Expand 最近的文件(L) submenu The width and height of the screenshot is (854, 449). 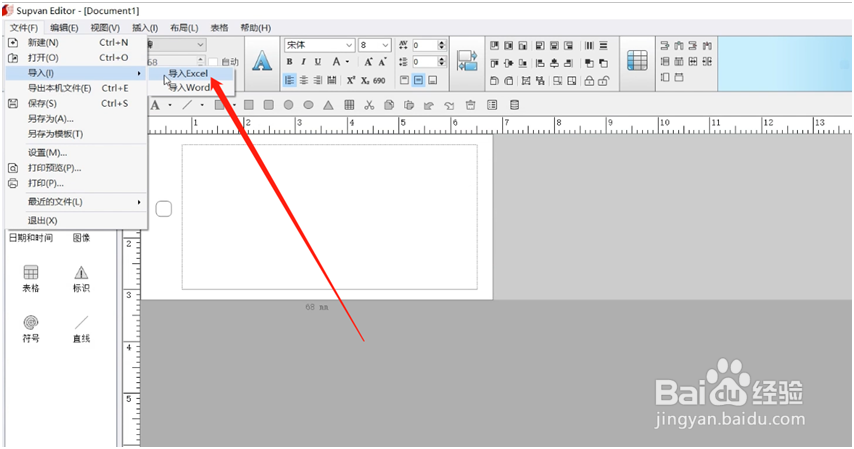[76, 202]
